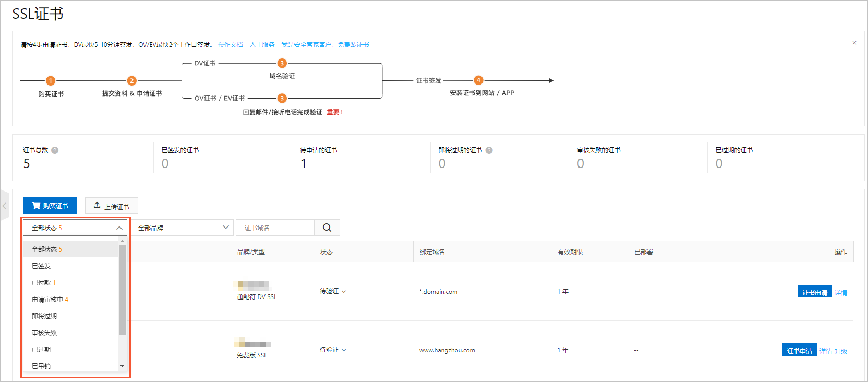Select 即将过期 status option
The height and width of the screenshot is (382, 868).
coord(71,316)
